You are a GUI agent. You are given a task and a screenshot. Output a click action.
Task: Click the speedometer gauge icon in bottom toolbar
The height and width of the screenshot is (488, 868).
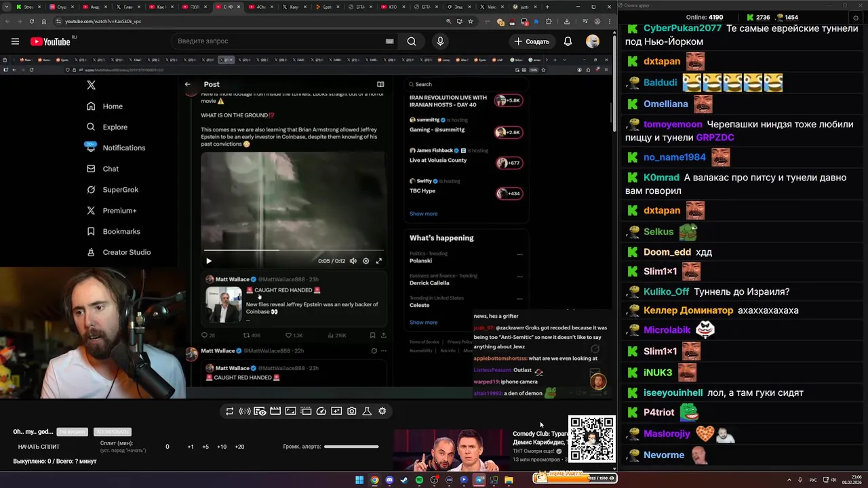(321, 411)
